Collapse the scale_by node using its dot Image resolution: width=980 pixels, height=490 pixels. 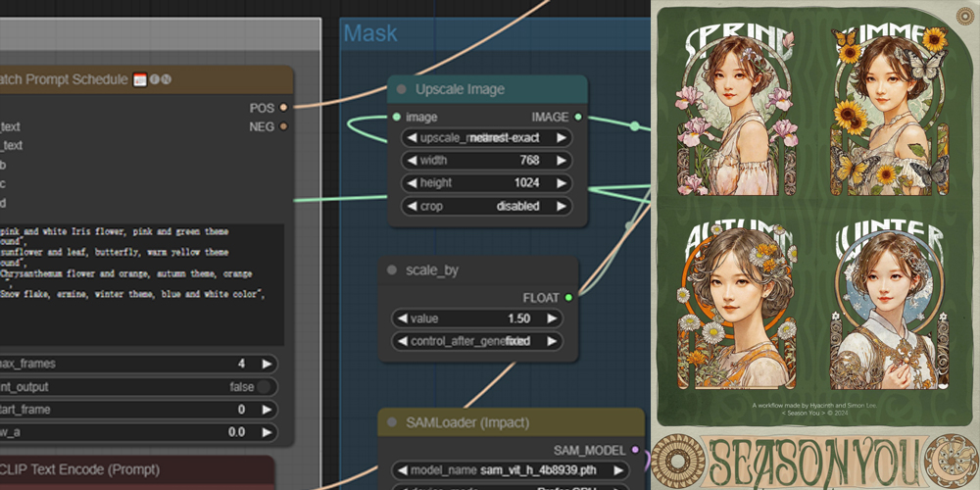point(392,270)
